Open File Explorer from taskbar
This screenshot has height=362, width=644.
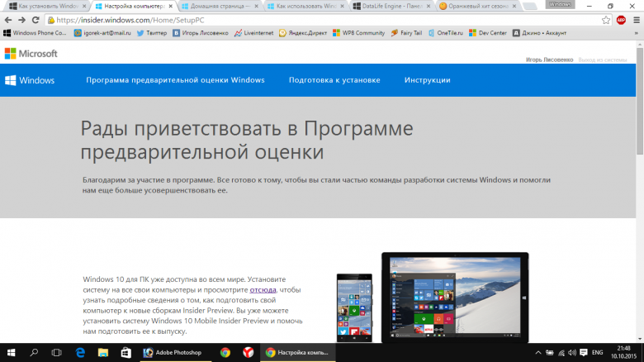pos(102,353)
